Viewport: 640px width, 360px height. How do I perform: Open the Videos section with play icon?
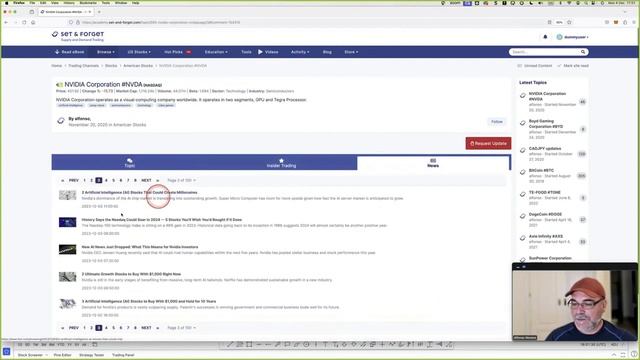(x=268, y=52)
